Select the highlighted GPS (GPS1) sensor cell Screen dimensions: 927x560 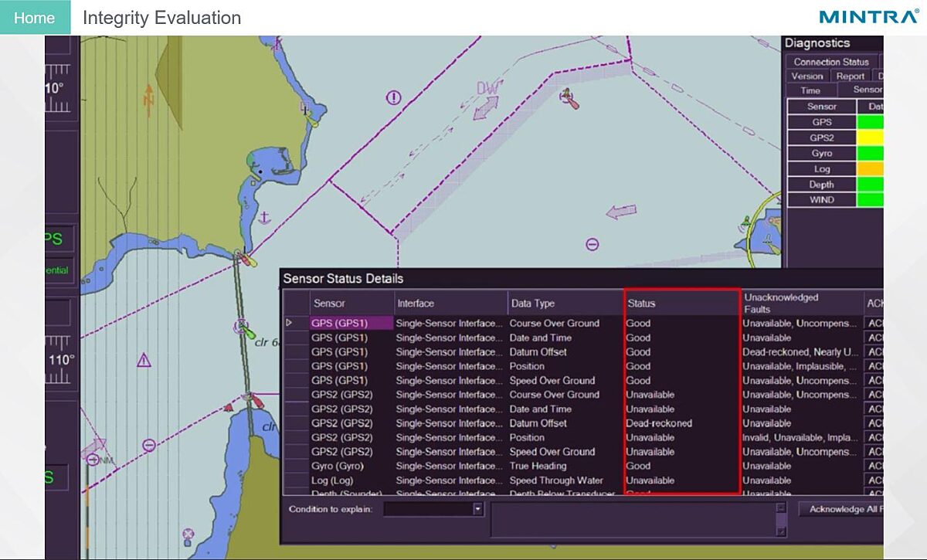point(351,323)
